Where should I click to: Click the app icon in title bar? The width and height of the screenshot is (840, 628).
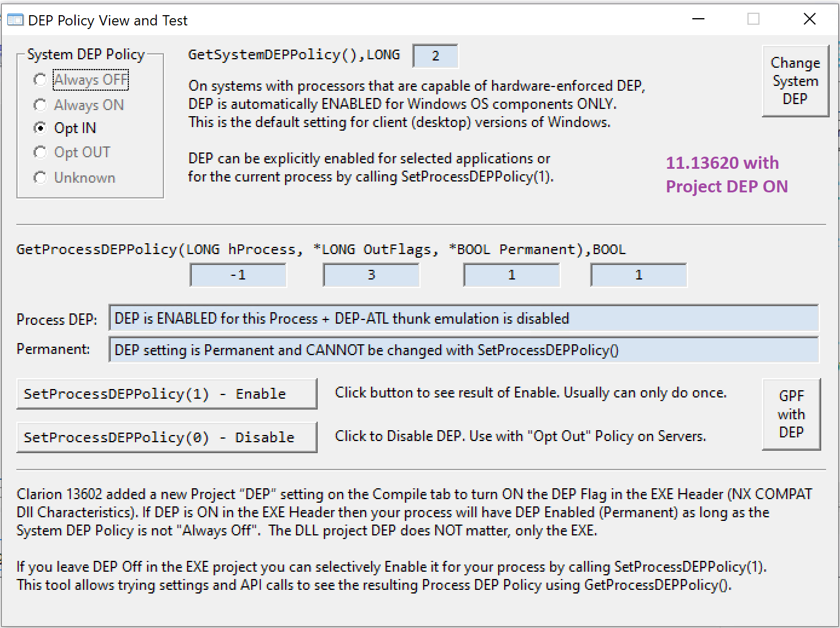pyautogui.click(x=15, y=21)
